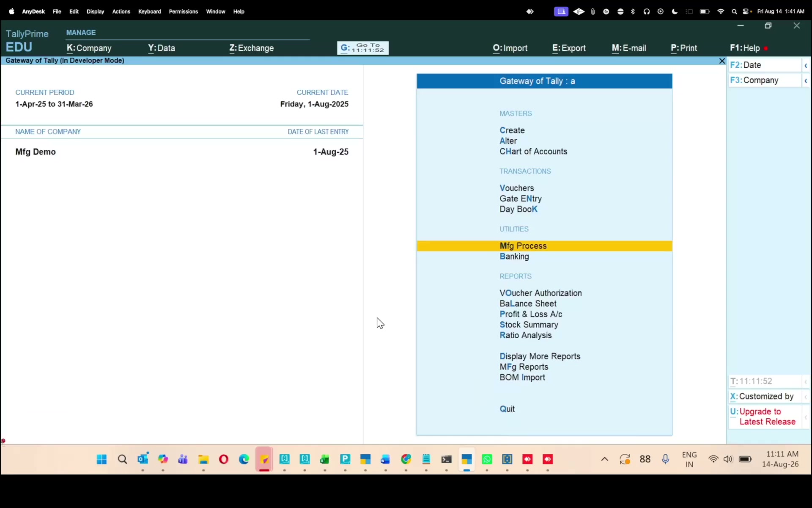Open Gate ENtry
Viewport: 812px width, 508px height.
tap(521, 199)
